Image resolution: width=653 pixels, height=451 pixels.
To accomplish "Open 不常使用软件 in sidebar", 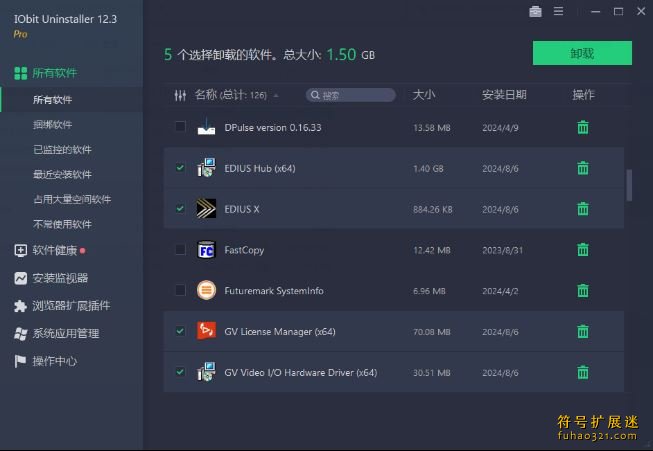I will click(x=62, y=224).
